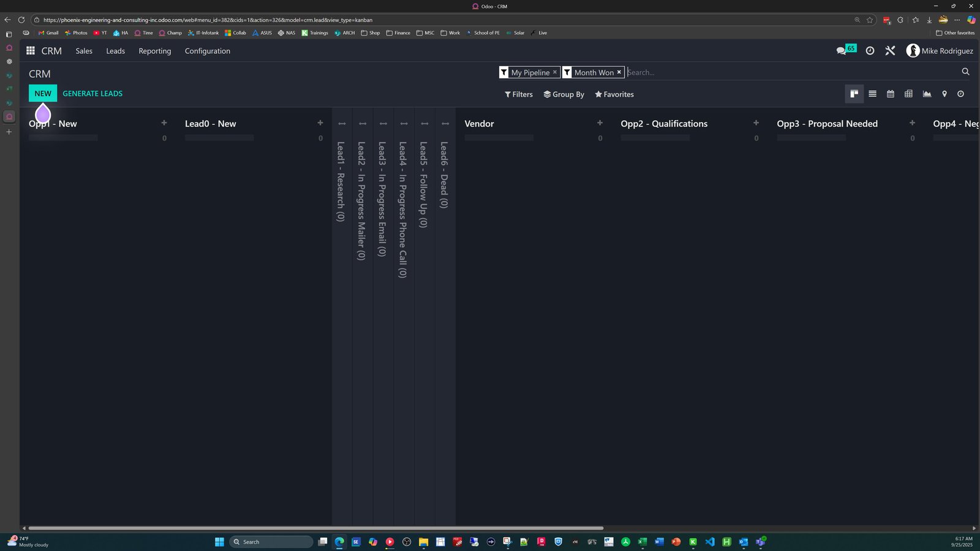Open the Mike Rodriguez user menu
980x551 pixels.
pyautogui.click(x=940, y=51)
